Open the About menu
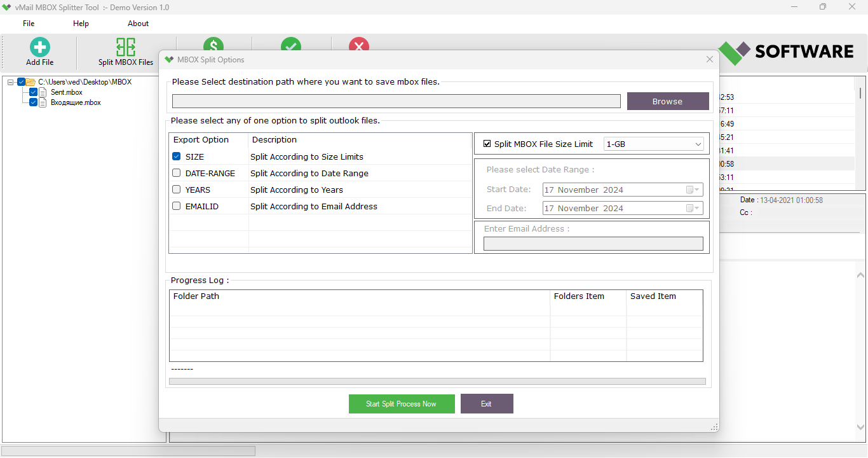Image resolution: width=868 pixels, height=458 pixels. tap(138, 24)
